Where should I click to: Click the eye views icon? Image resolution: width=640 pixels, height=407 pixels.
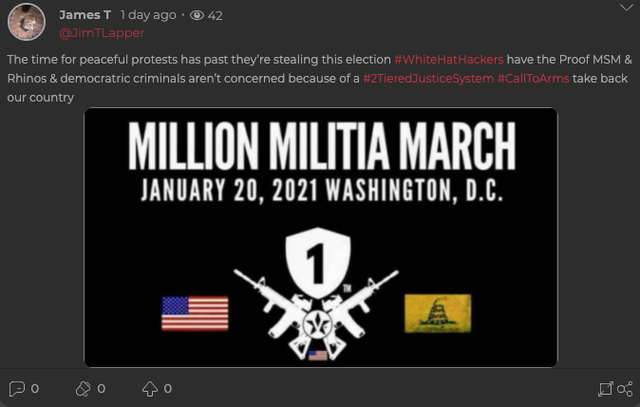pyautogui.click(x=197, y=15)
